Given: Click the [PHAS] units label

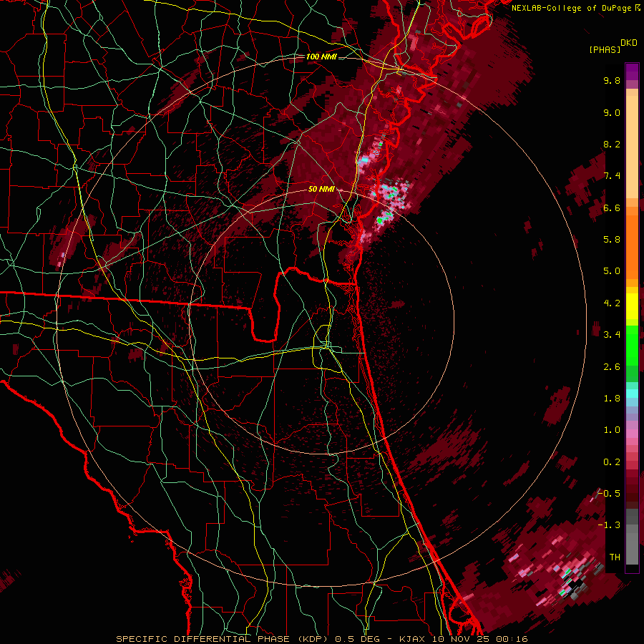Looking at the screenshot, I should point(605,49).
